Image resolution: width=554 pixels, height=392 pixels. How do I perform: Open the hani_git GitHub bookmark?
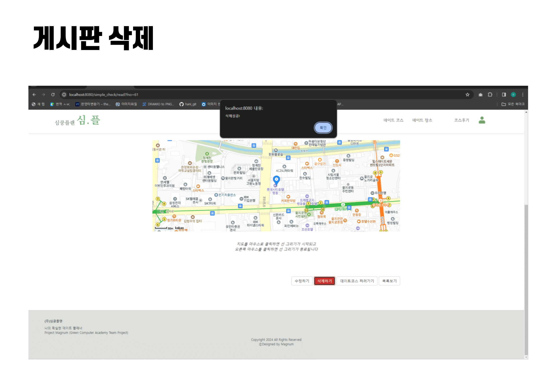(188, 104)
